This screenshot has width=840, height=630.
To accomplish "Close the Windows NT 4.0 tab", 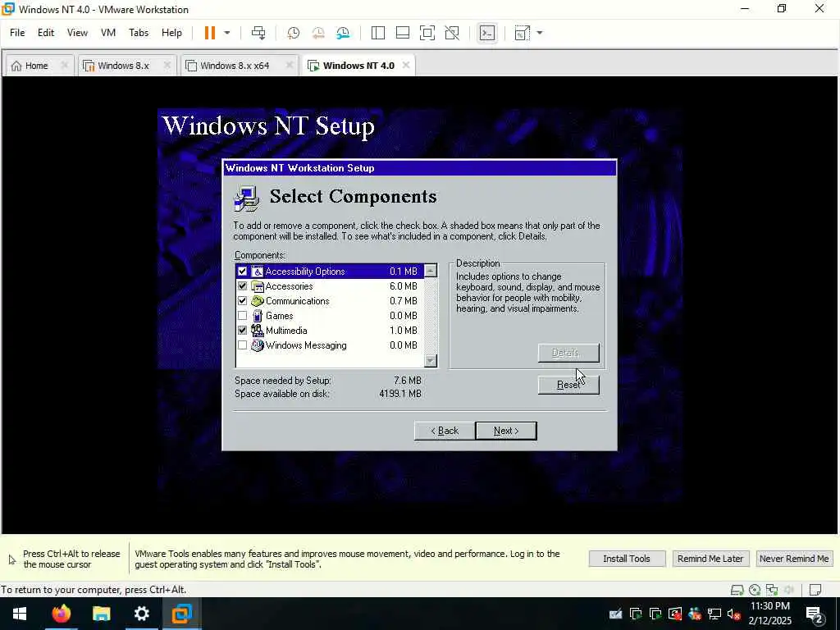I will pyautogui.click(x=406, y=65).
